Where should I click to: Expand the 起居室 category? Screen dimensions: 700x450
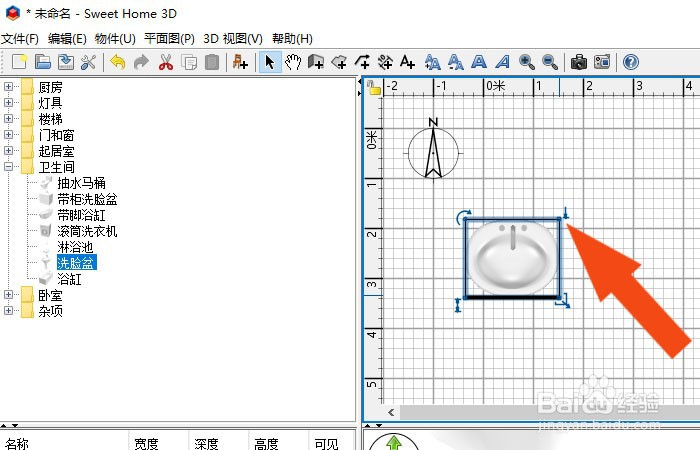click(x=8, y=151)
